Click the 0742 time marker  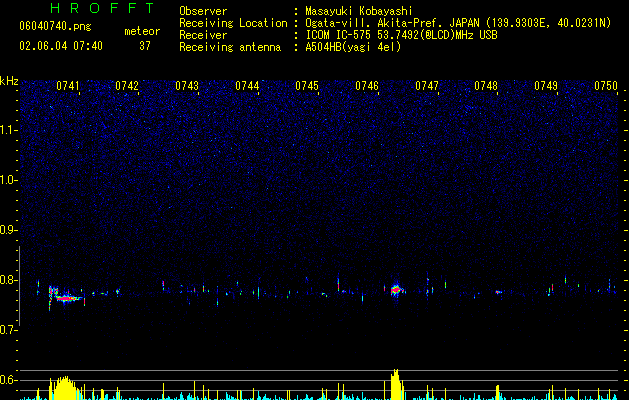pyautogui.click(x=127, y=86)
